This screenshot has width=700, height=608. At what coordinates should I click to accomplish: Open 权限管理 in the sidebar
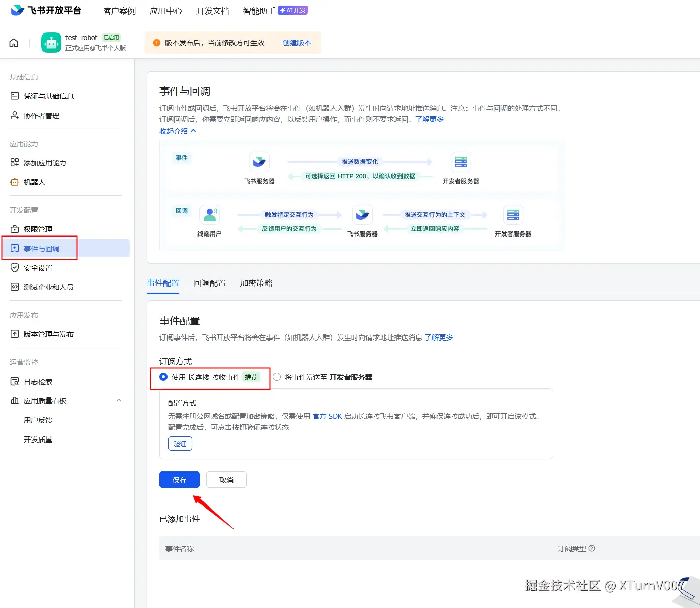(38, 229)
